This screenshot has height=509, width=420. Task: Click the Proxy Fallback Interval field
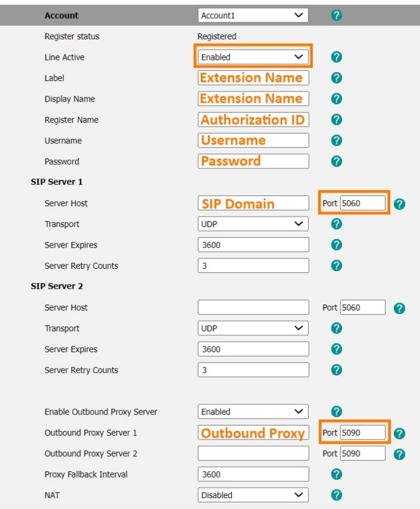click(x=253, y=475)
